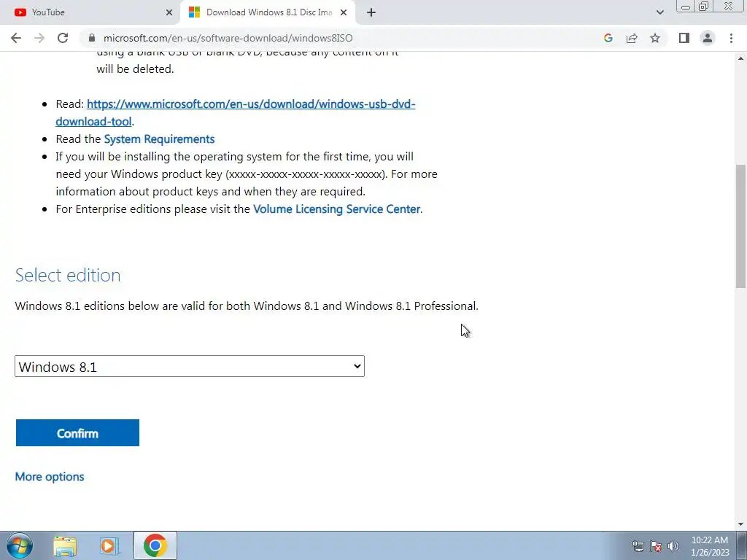Click the browser forward arrow
The image size is (747, 560).
(39, 38)
